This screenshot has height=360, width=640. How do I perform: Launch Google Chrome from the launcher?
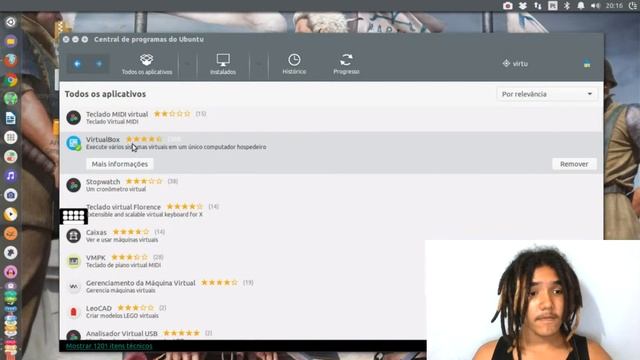(x=11, y=80)
